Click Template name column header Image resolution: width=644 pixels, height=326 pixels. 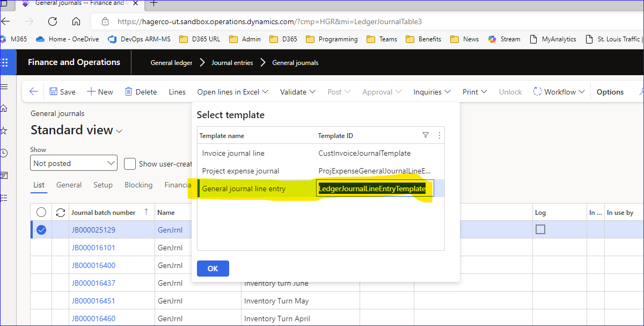[x=222, y=136]
